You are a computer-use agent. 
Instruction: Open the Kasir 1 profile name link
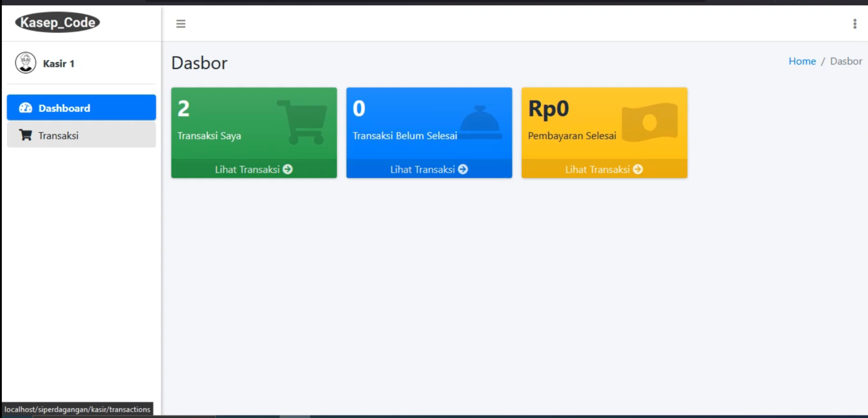[59, 63]
